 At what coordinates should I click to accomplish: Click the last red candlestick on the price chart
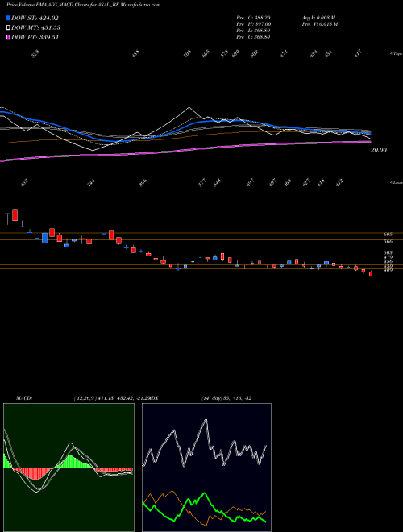click(371, 274)
